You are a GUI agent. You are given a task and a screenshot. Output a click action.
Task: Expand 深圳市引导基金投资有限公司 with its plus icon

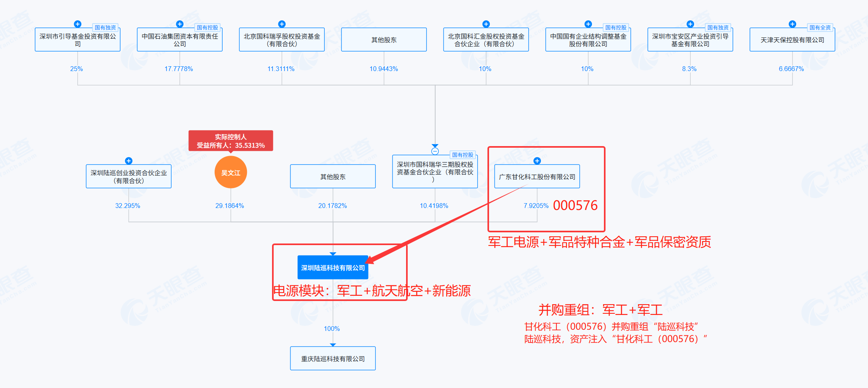[78, 24]
